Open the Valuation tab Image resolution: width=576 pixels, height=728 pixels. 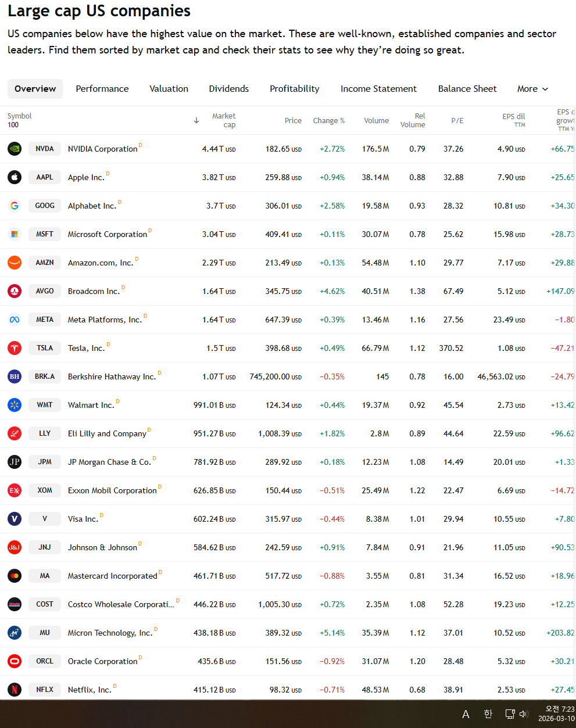[x=169, y=89]
